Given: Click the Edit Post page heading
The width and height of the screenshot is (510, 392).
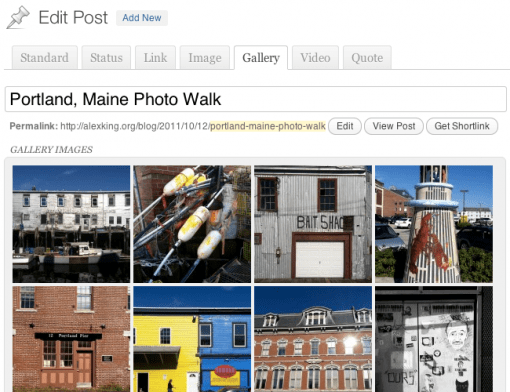Looking at the screenshot, I should coord(73,17).
